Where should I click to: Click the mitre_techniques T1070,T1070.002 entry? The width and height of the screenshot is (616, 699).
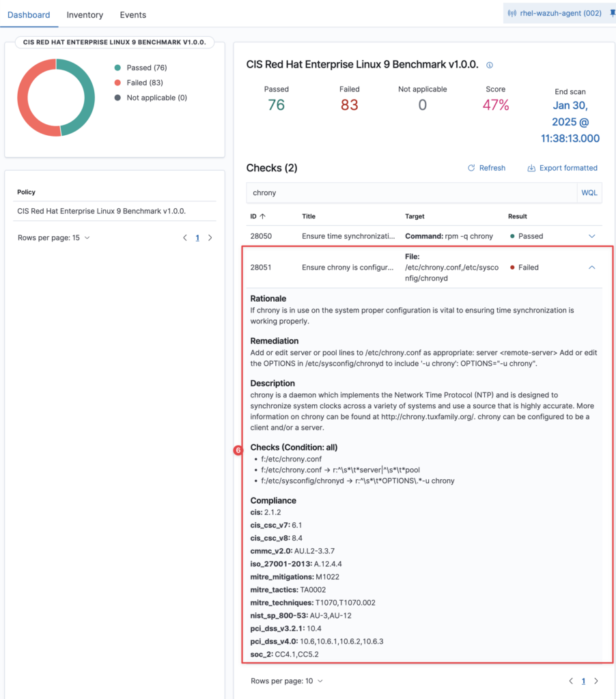tap(313, 603)
